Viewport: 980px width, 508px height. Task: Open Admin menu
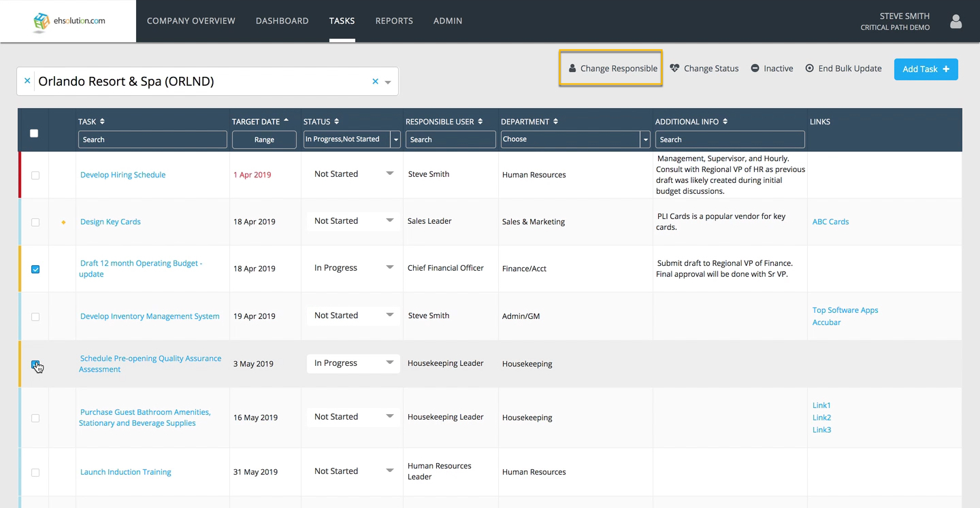pos(448,21)
